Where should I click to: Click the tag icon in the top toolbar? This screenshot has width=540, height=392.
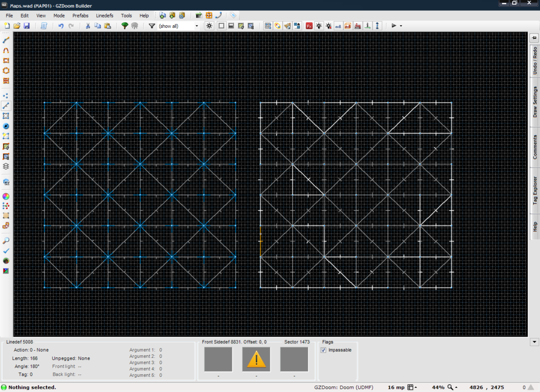coord(233,15)
